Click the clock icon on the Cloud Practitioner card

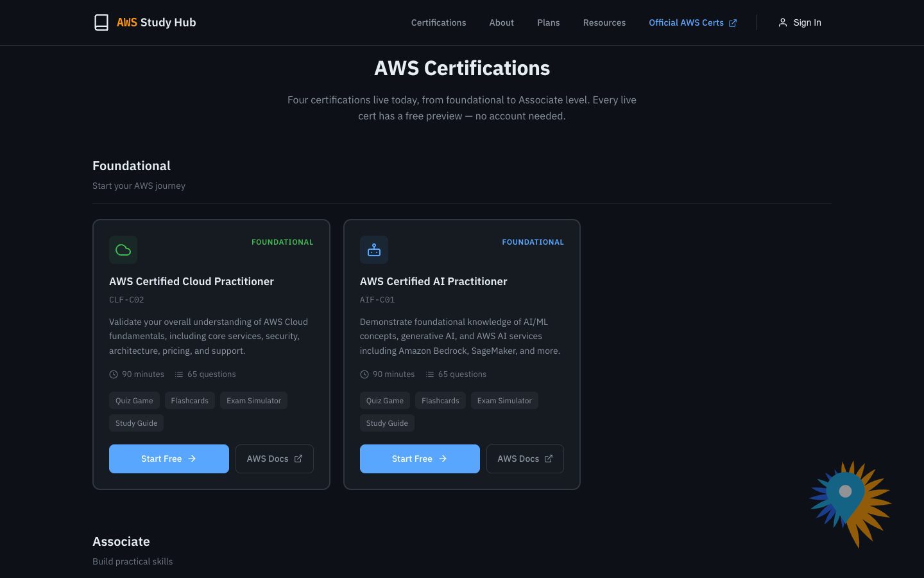tap(114, 374)
